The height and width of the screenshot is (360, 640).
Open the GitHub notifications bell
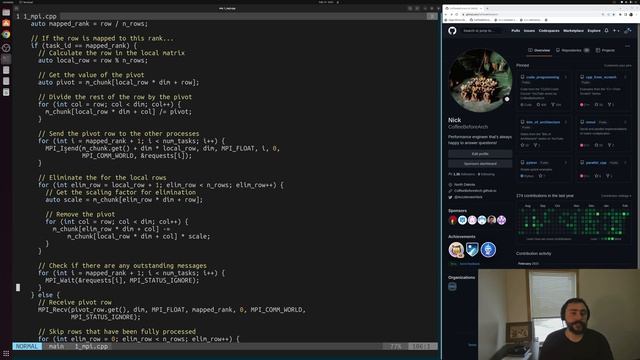[x=607, y=31]
